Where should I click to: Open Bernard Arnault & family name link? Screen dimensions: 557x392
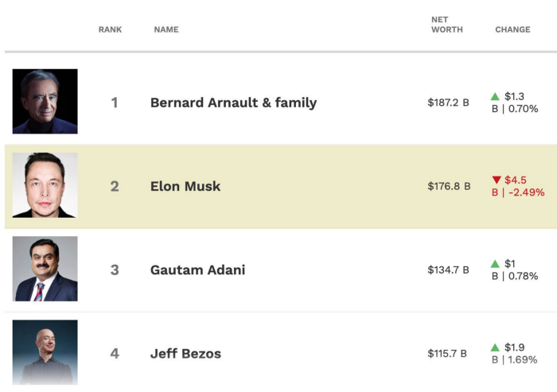(233, 103)
